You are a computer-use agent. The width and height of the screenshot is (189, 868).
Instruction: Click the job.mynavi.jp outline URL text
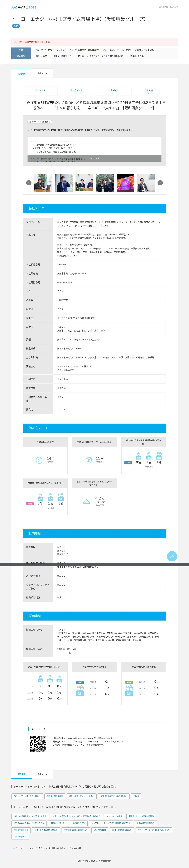[84, 738]
